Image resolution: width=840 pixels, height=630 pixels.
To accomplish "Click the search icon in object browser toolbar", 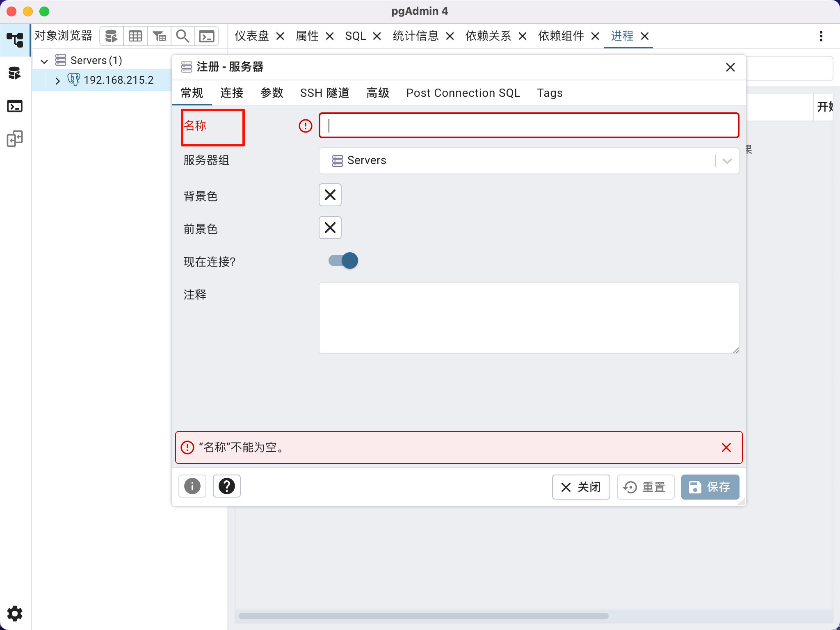I will click(x=183, y=36).
